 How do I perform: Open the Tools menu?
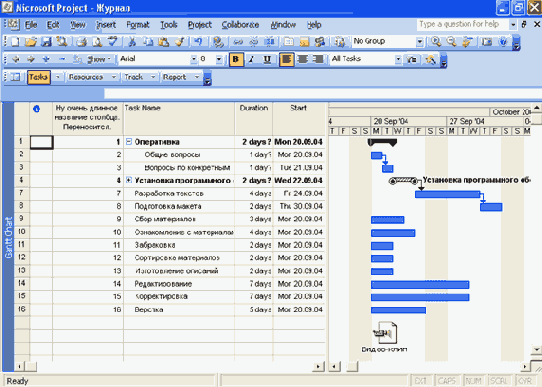coord(169,25)
